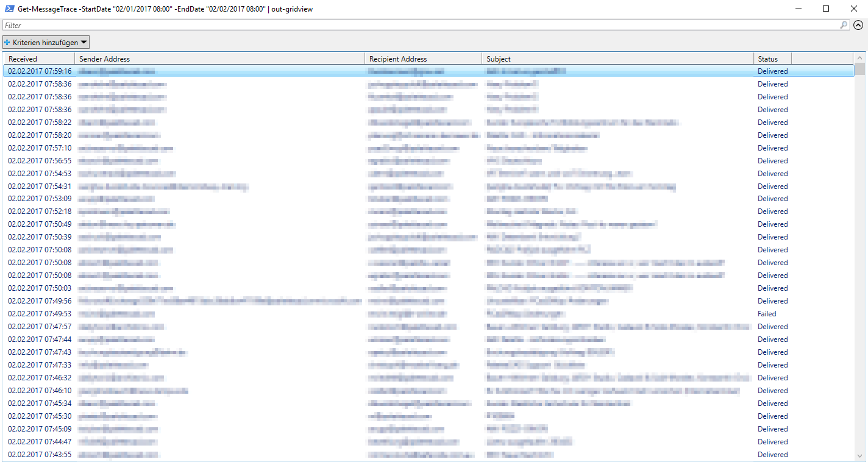Select the row received 02.02.2017 07:49:56
This screenshot has height=462, width=868.
pyautogui.click(x=429, y=301)
